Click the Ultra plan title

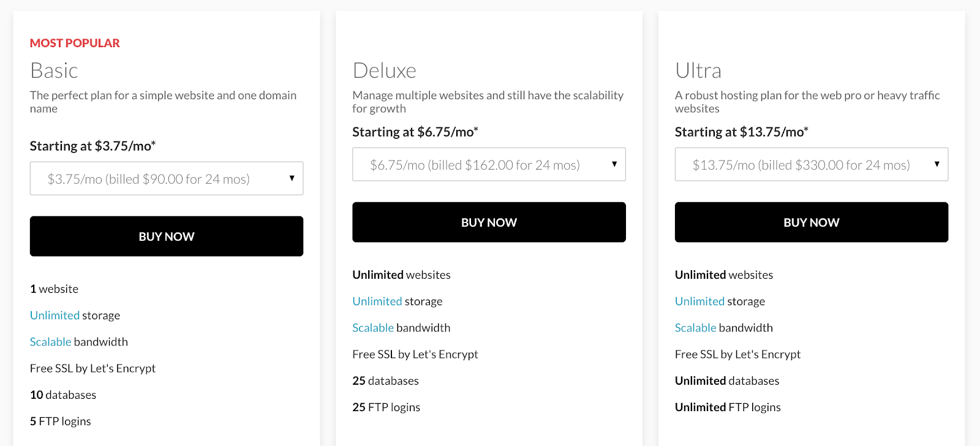[698, 71]
